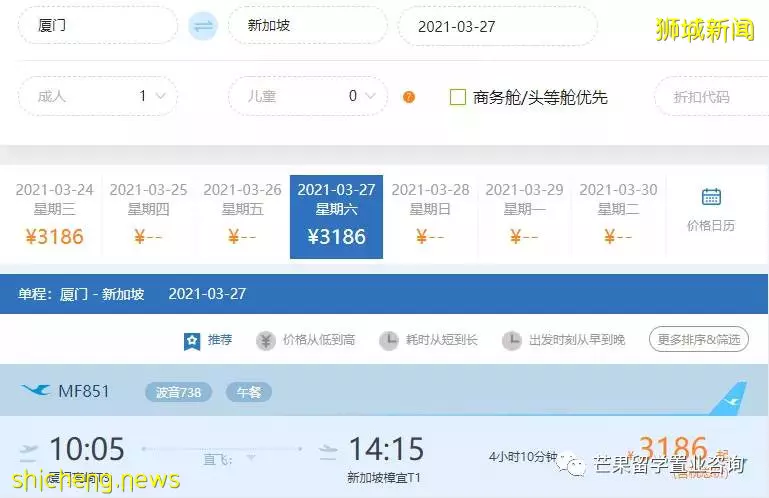Click the 午餐 meal tag
The height and width of the screenshot is (498, 769).
pyautogui.click(x=249, y=392)
